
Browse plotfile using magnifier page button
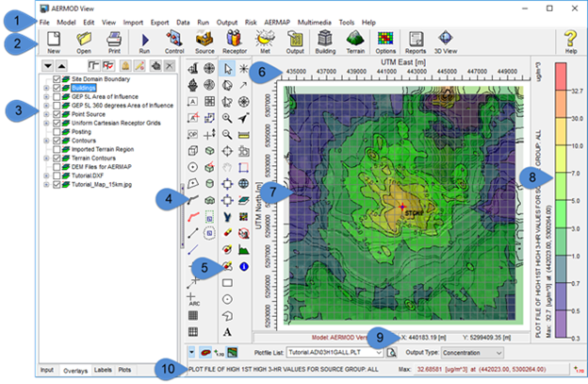(391, 353)
